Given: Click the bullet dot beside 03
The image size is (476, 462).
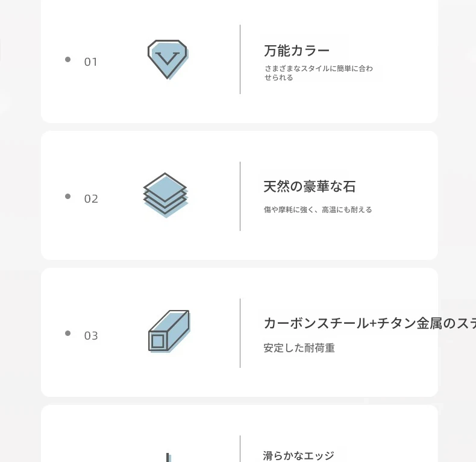Looking at the screenshot, I should point(67,333).
